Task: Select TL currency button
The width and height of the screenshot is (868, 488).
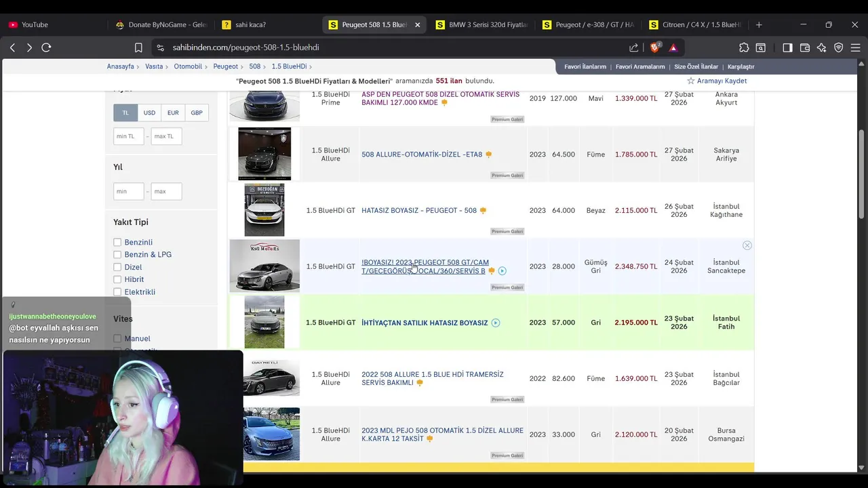Action: click(x=125, y=113)
